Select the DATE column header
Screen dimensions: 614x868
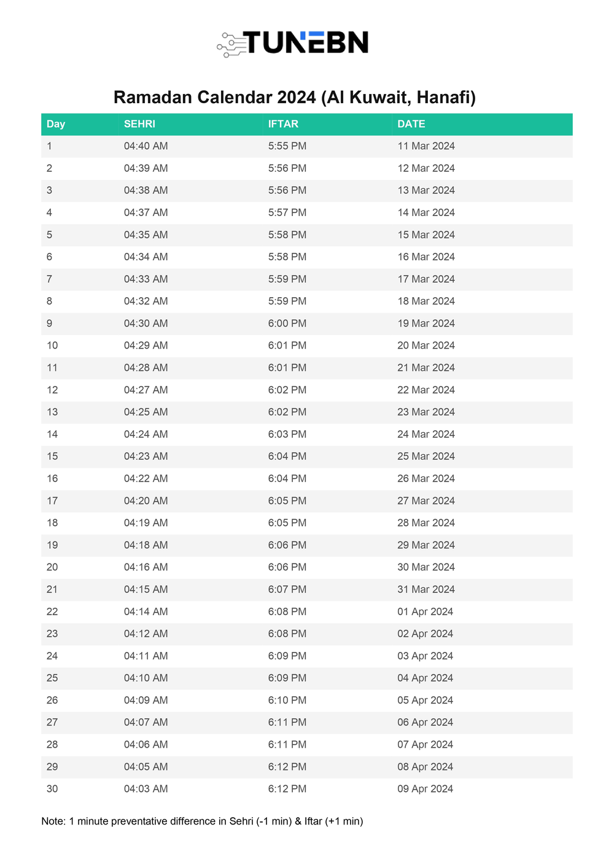[411, 124]
